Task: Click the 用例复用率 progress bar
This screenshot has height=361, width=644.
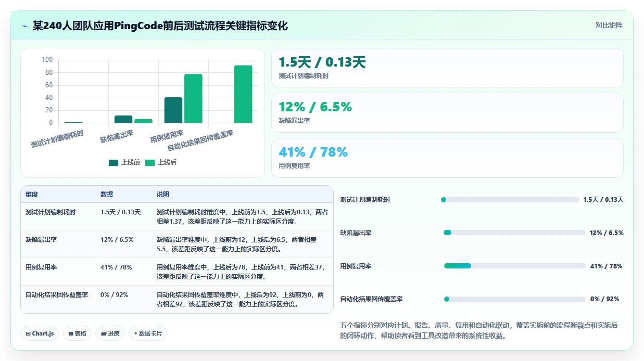Action: pos(515,266)
